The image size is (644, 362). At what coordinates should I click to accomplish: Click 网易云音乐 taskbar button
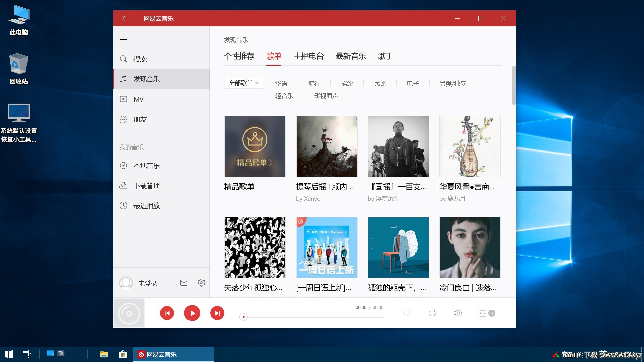173,354
